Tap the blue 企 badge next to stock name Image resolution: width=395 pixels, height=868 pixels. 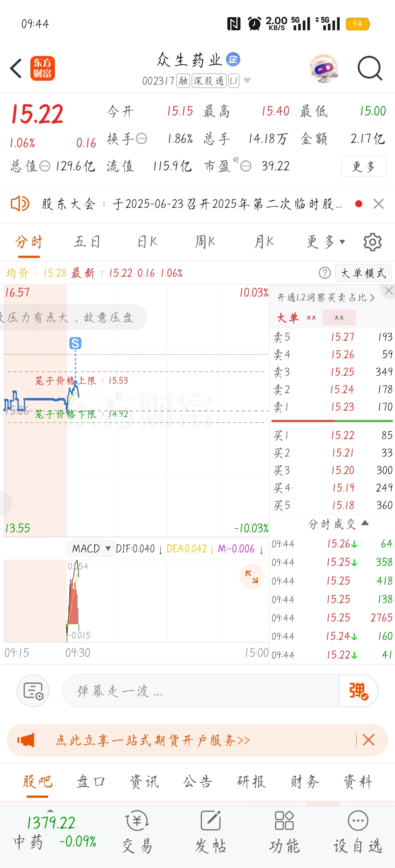(x=233, y=59)
